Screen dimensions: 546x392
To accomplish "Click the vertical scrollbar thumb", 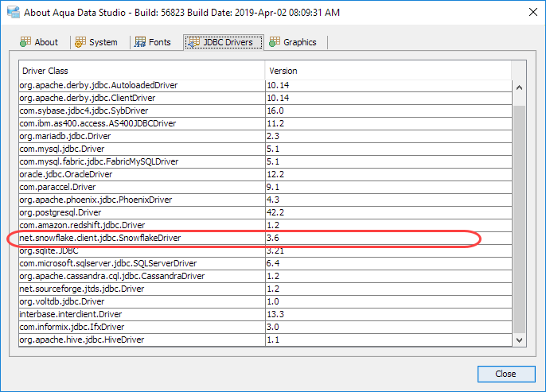I will click(519, 219).
